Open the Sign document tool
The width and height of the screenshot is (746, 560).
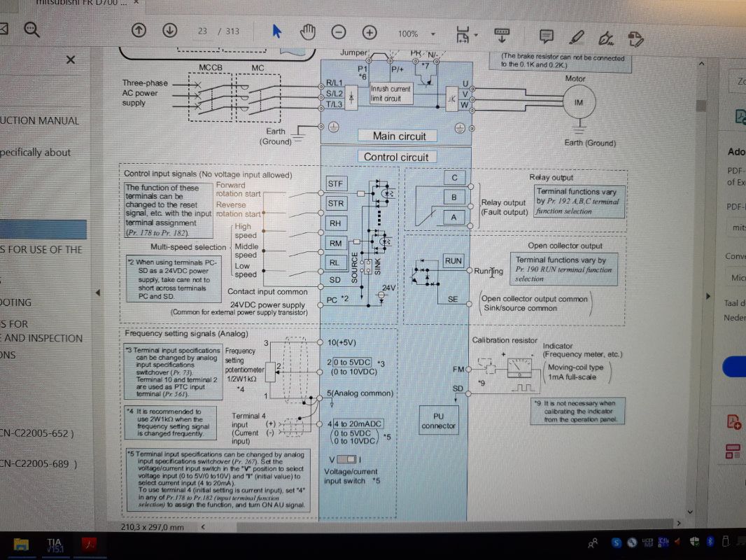[605, 38]
